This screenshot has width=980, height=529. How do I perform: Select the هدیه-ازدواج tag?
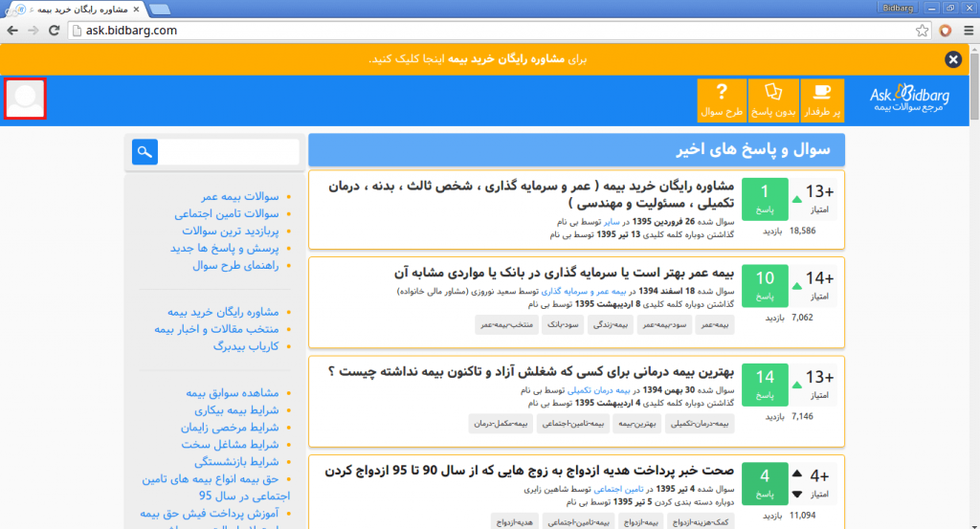click(514, 522)
